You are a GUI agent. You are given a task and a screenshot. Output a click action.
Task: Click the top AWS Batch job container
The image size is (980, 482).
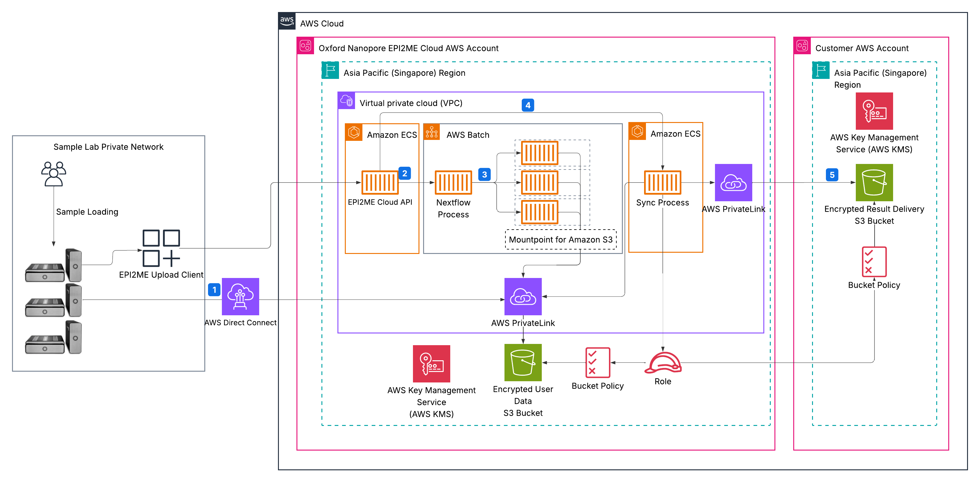point(540,153)
